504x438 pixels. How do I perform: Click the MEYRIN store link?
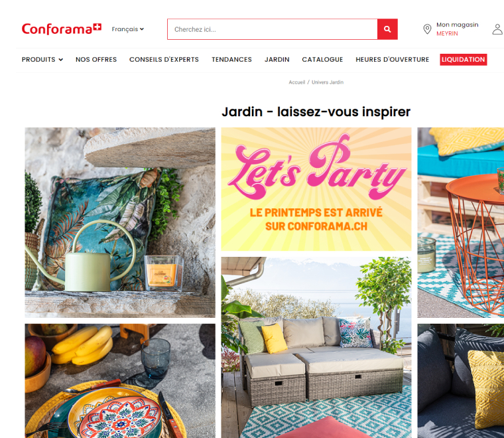447,33
